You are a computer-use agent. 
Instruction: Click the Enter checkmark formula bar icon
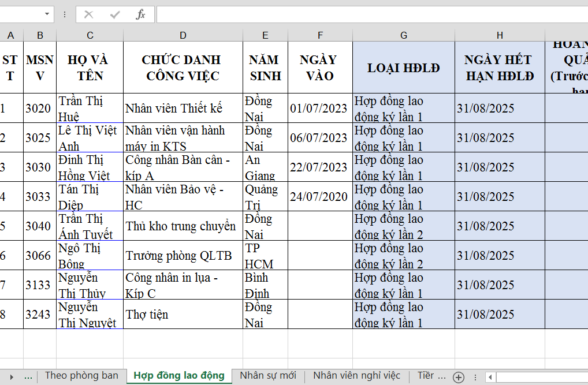(115, 14)
